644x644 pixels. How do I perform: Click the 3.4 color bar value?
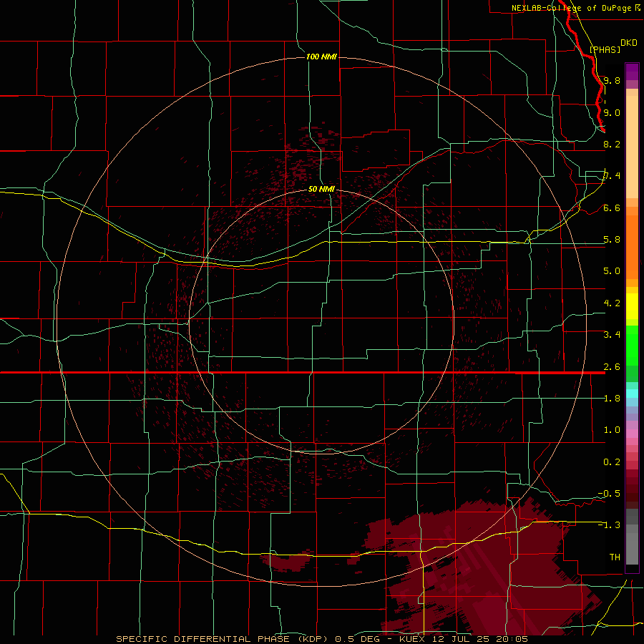pyautogui.click(x=612, y=335)
